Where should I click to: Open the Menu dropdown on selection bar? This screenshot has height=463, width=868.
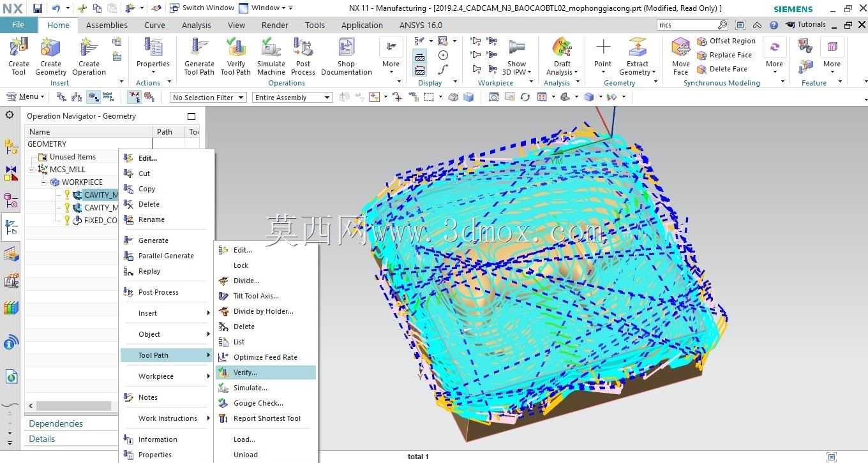(x=25, y=97)
